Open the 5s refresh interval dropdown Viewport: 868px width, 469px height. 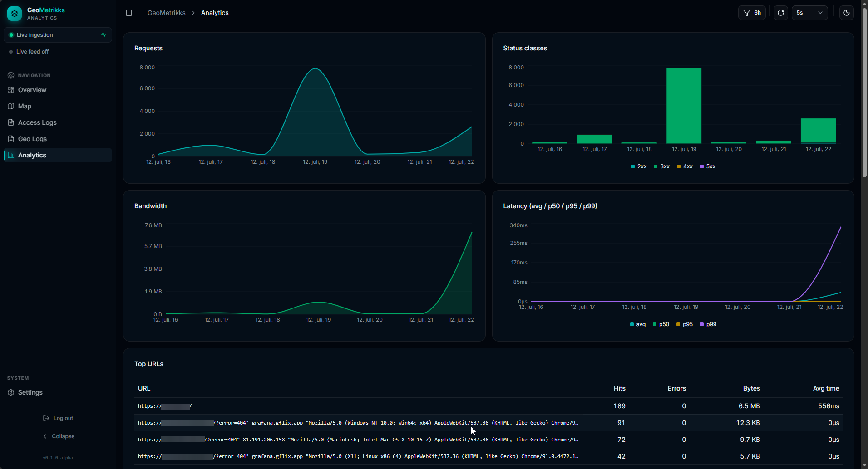[810, 13]
